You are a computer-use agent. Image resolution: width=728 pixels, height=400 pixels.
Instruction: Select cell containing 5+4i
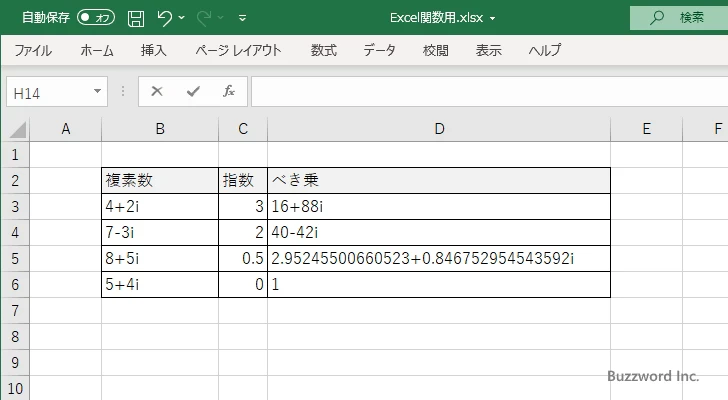pos(160,284)
